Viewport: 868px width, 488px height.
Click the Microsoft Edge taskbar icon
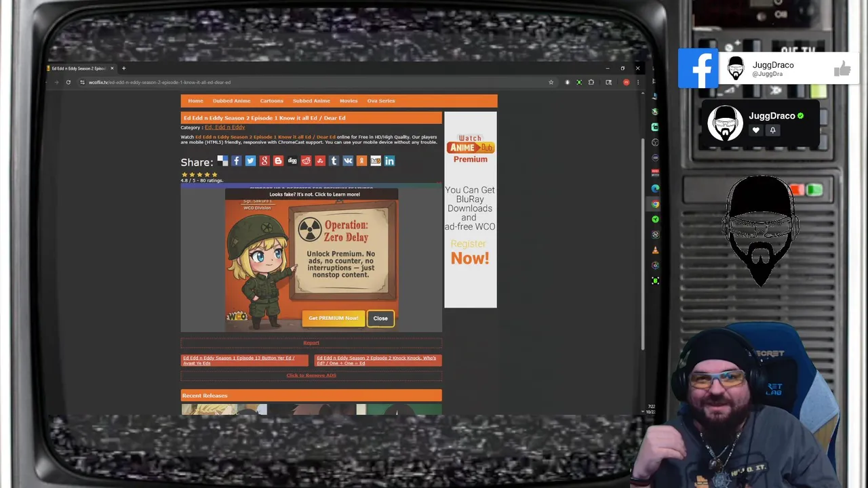point(655,188)
